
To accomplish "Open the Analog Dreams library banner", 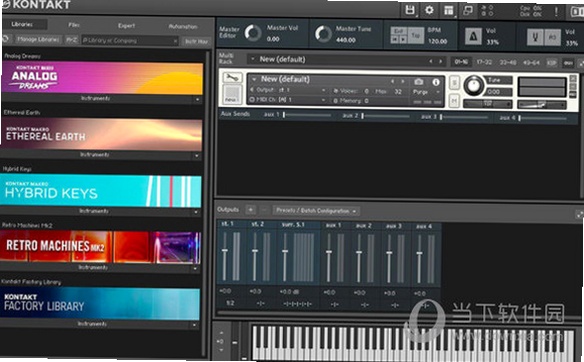I will coord(102,78).
